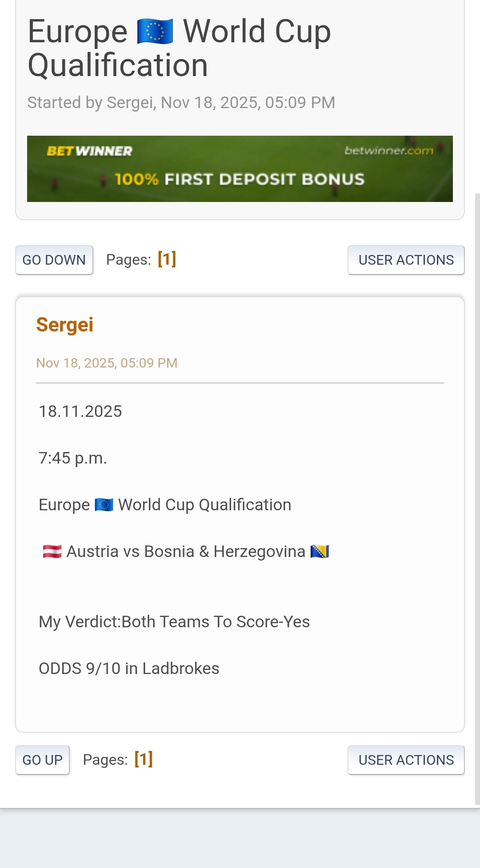Tap the 100% First Deposit Bonus banner text
The width and height of the screenshot is (480, 868).
[240, 179]
